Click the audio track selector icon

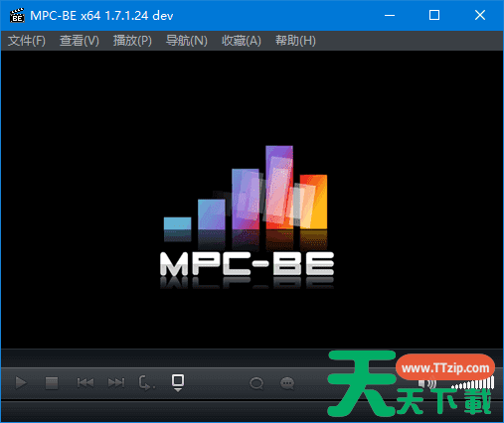pyautogui.click(x=256, y=383)
